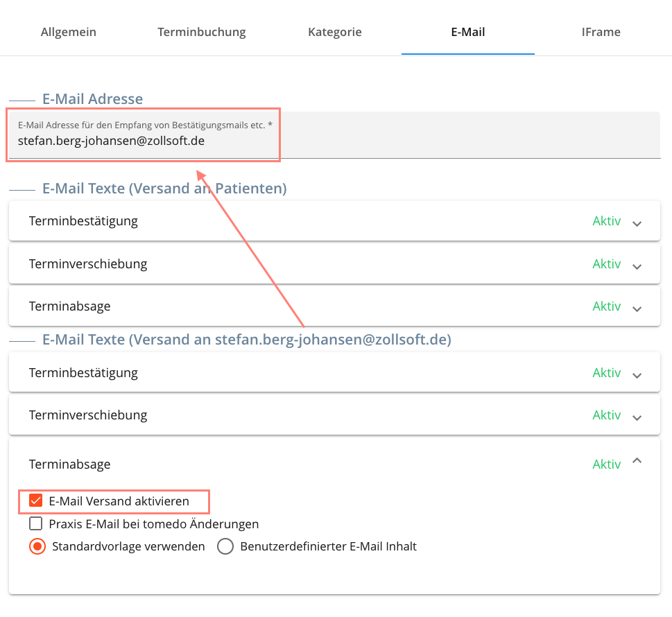Uncheck E-Mail Versand aktivieren checkbox
Viewport: 672px width, 617px height.
point(35,501)
